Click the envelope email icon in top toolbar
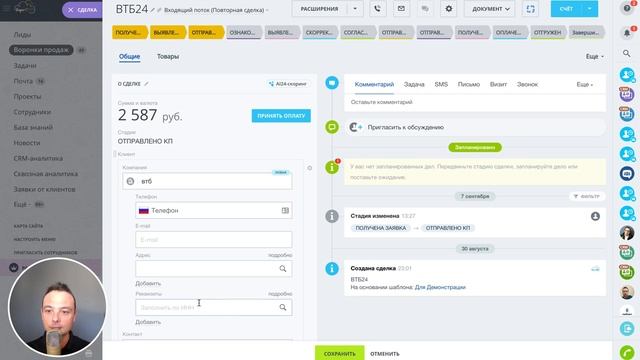The height and width of the screenshot is (360, 640). (x=401, y=9)
